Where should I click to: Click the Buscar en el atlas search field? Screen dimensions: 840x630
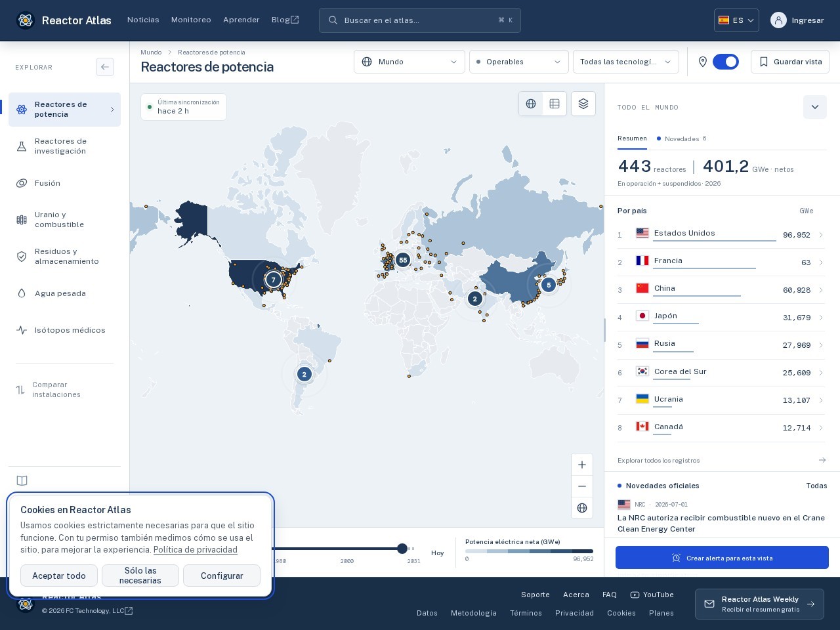pyautogui.click(x=420, y=20)
